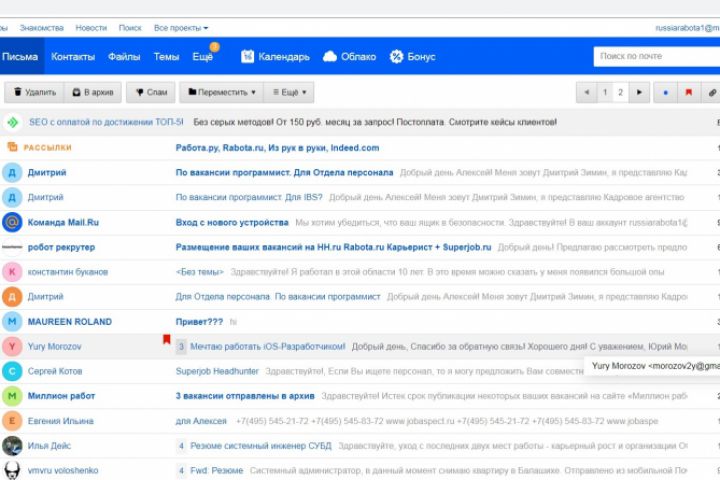Open Без темы mail from константин буканов

[x=199, y=272]
